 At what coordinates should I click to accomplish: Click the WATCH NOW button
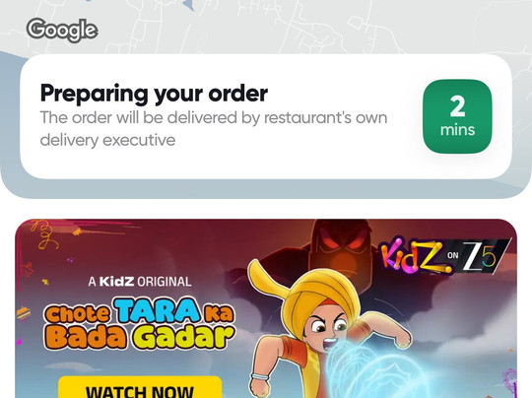pos(140,387)
